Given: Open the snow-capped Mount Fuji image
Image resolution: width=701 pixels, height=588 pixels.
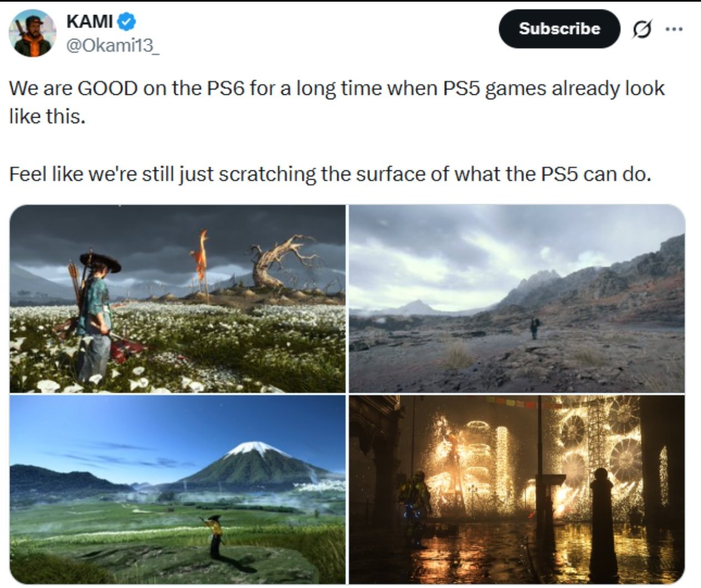Looking at the screenshot, I should pos(177,489).
